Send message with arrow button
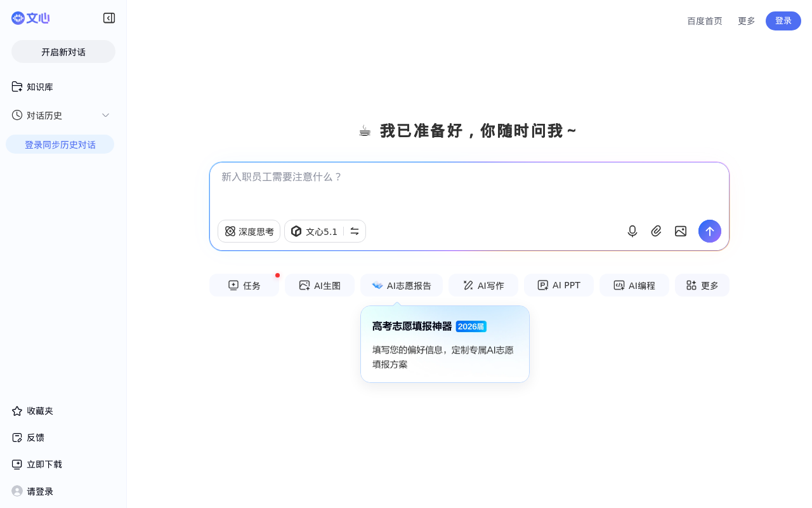 tap(710, 231)
